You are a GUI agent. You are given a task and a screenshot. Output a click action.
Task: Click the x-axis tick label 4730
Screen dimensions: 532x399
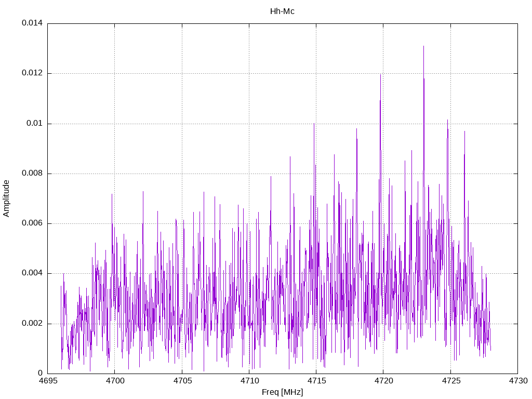[518, 381]
